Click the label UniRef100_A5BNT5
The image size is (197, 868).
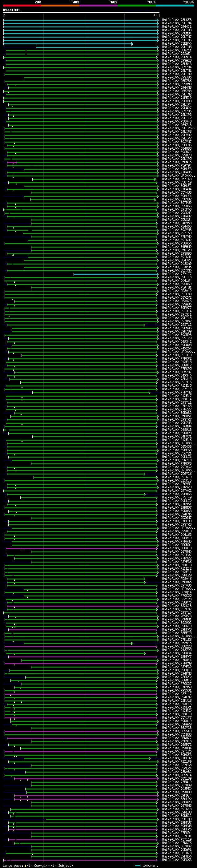(176, 162)
